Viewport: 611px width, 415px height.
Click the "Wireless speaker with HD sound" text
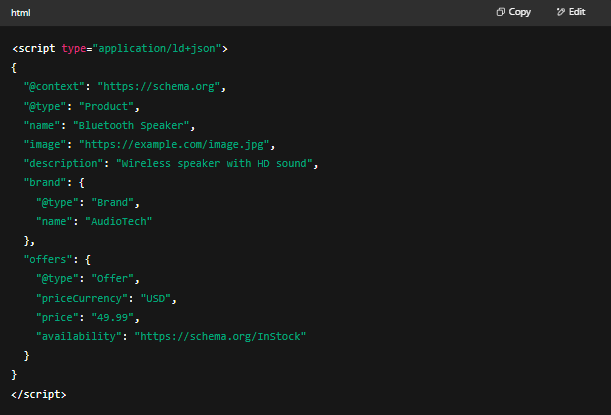pyautogui.click(x=216, y=163)
